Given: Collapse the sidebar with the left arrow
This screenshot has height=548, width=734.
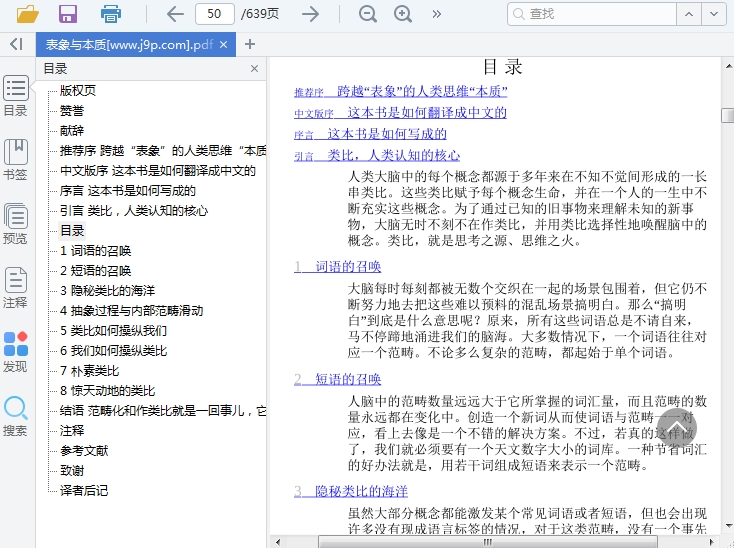Looking at the screenshot, I should click(x=15, y=44).
